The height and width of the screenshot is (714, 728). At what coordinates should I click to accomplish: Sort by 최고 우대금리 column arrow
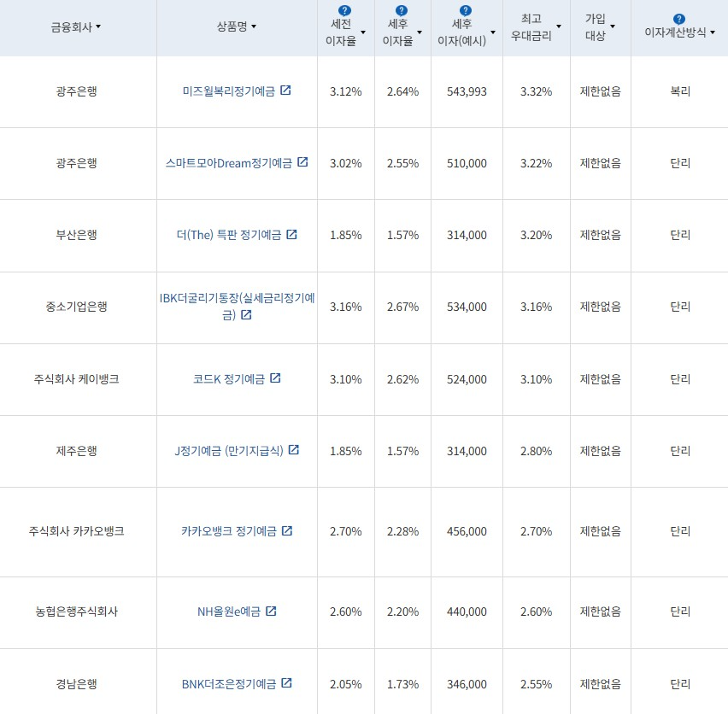(x=559, y=26)
